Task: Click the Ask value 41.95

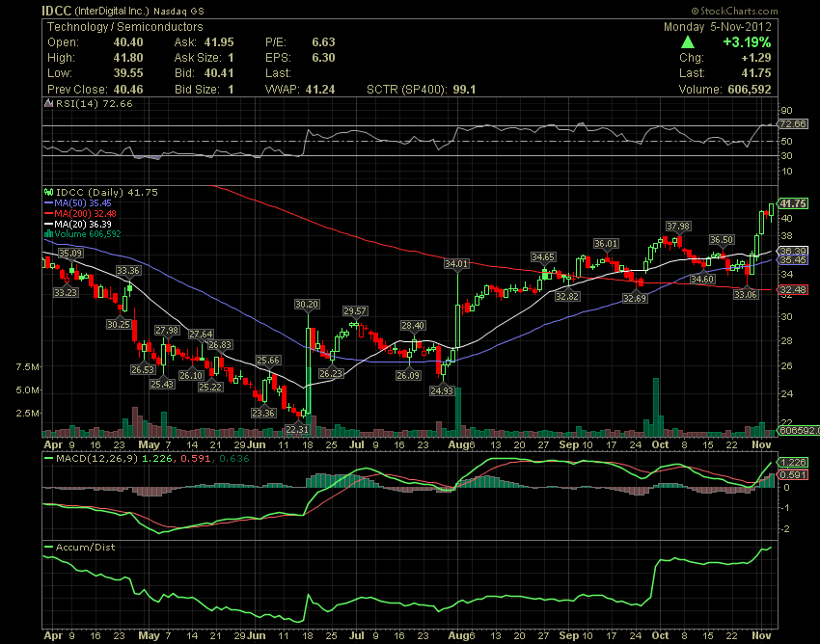Action: point(219,42)
